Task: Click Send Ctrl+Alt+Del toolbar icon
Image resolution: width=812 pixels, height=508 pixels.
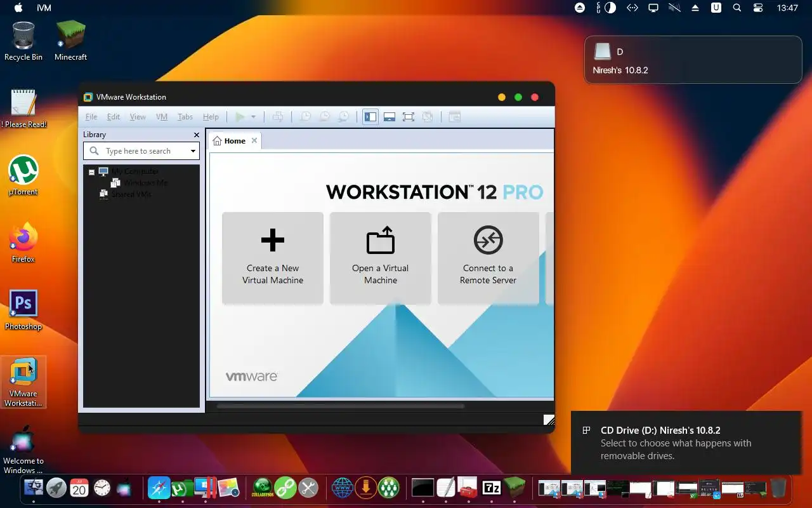Action: [x=277, y=117]
